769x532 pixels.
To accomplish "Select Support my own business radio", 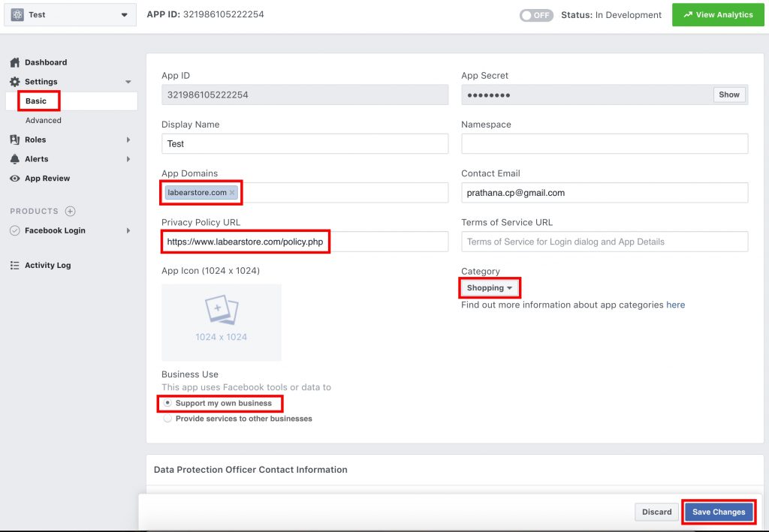I will click(167, 403).
